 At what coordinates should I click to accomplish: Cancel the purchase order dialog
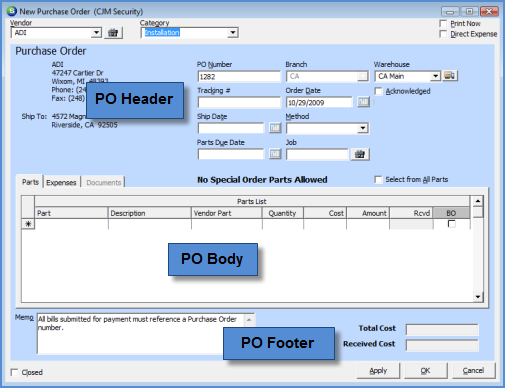click(x=474, y=371)
